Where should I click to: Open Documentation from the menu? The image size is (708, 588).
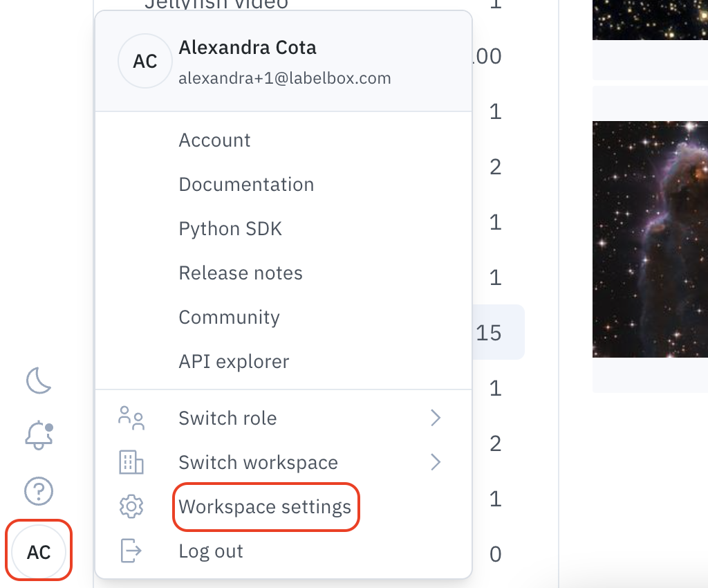[283, 184]
